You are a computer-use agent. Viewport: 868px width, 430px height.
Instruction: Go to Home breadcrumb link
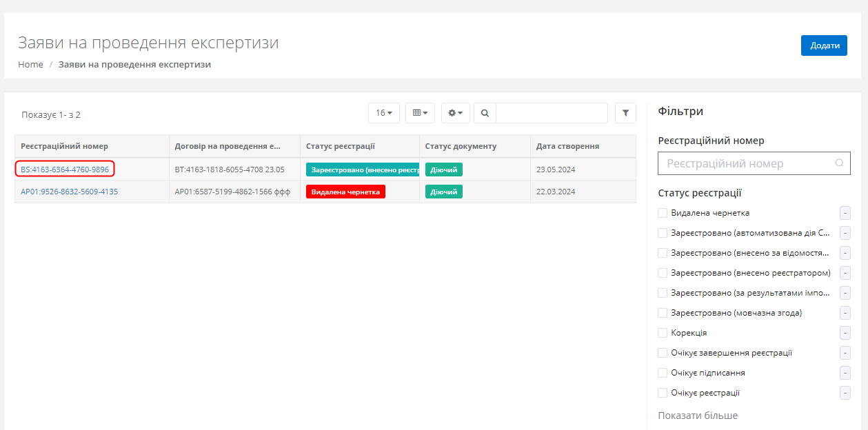point(30,64)
